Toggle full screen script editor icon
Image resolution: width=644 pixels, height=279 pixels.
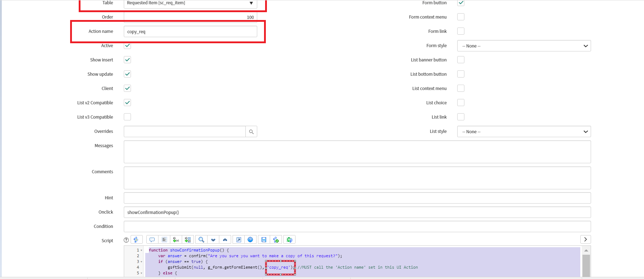[x=239, y=240]
